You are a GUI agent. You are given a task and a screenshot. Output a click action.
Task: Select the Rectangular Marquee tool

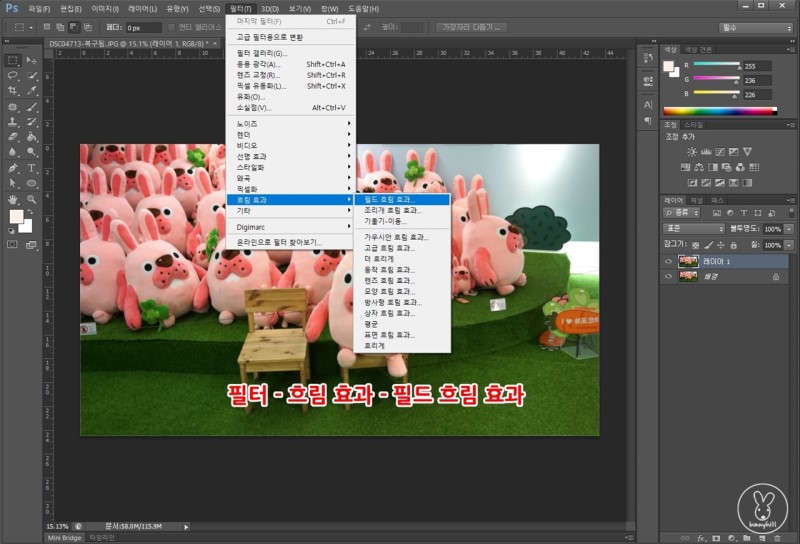12,60
